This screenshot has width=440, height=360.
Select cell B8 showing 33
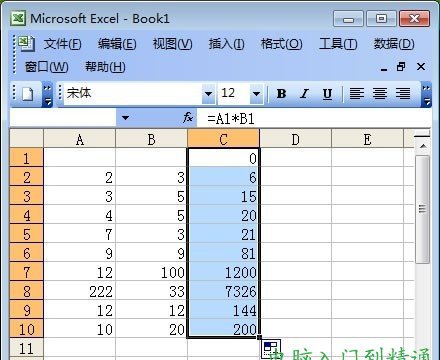(151, 291)
